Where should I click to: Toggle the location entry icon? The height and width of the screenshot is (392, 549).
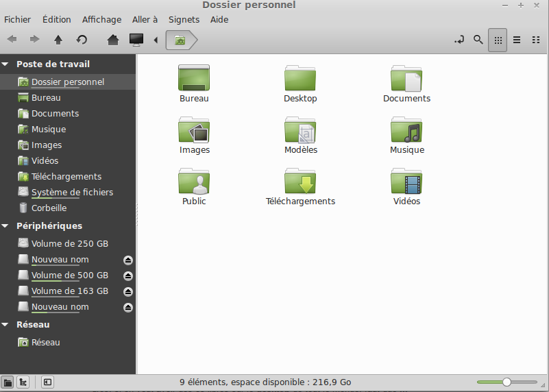pyautogui.click(x=459, y=40)
